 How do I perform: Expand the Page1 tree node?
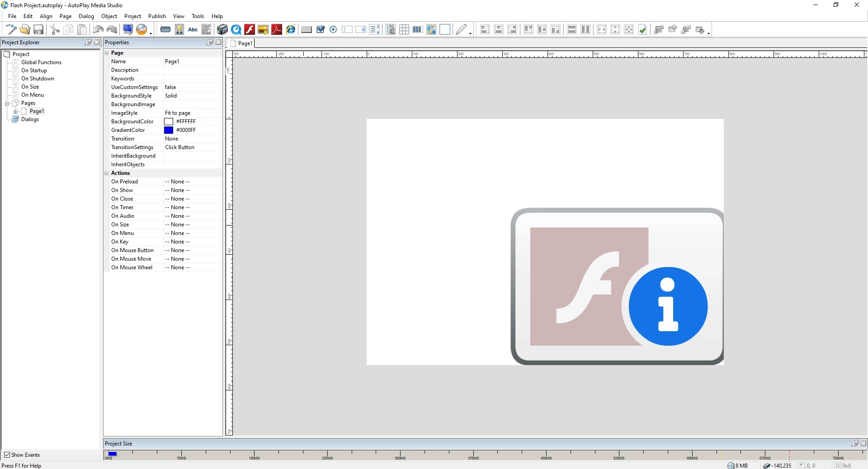pos(15,112)
